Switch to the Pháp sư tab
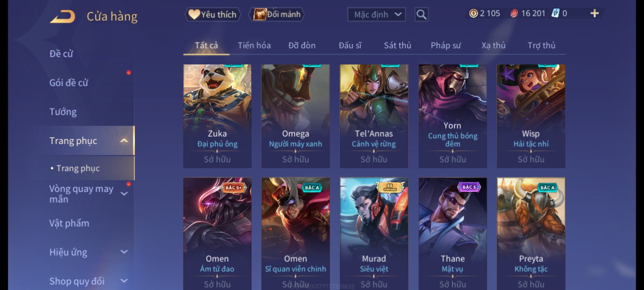This screenshot has width=644, height=290. pyautogui.click(x=445, y=45)
